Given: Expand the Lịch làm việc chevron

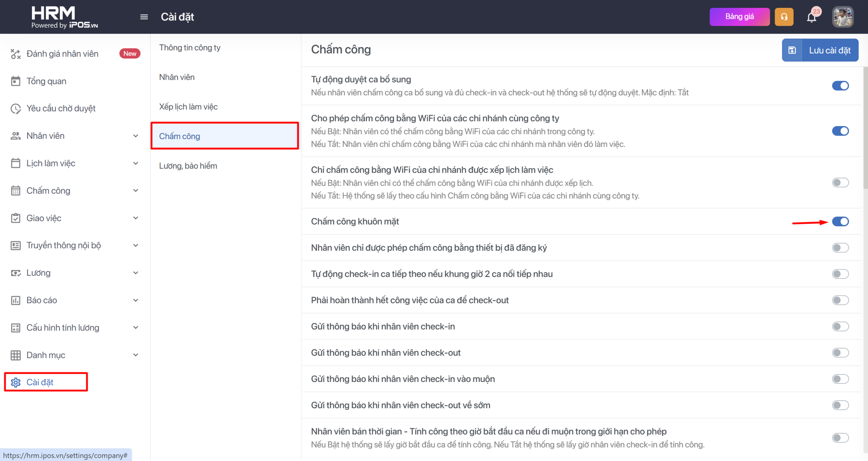Looking at the screenshot, I should [x=136, y=164].
